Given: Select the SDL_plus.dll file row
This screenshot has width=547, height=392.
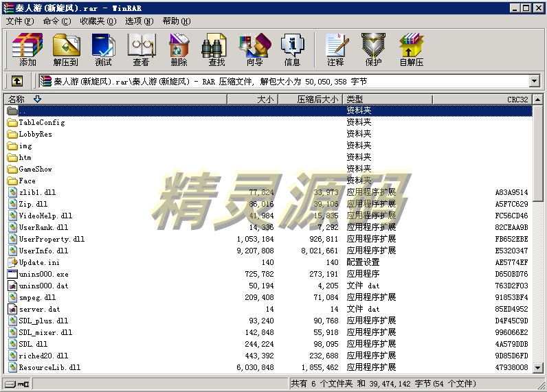Looking at the screenshot, I should coord(269,321).
